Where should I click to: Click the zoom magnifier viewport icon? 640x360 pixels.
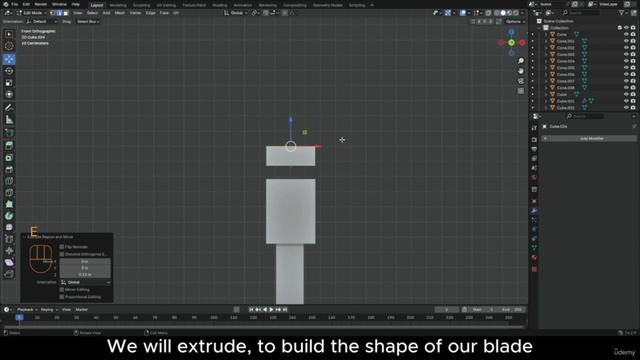pos(521,61)
